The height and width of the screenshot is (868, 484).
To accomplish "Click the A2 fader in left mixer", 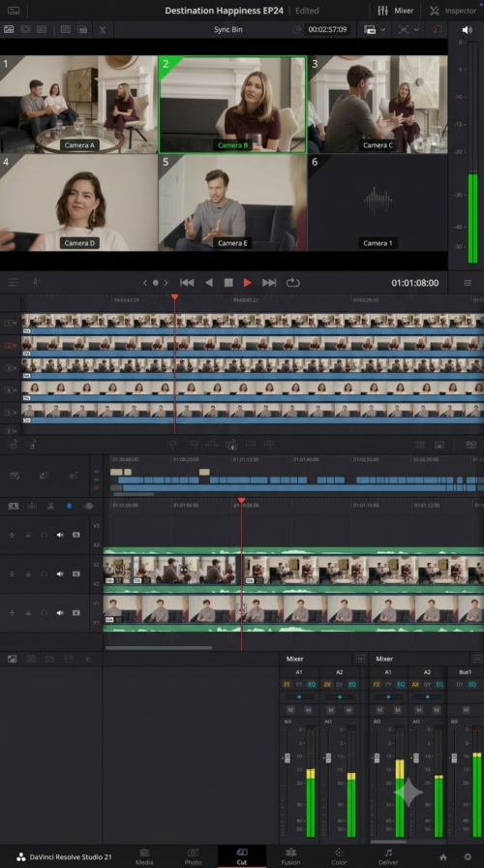I will point(327,758).
